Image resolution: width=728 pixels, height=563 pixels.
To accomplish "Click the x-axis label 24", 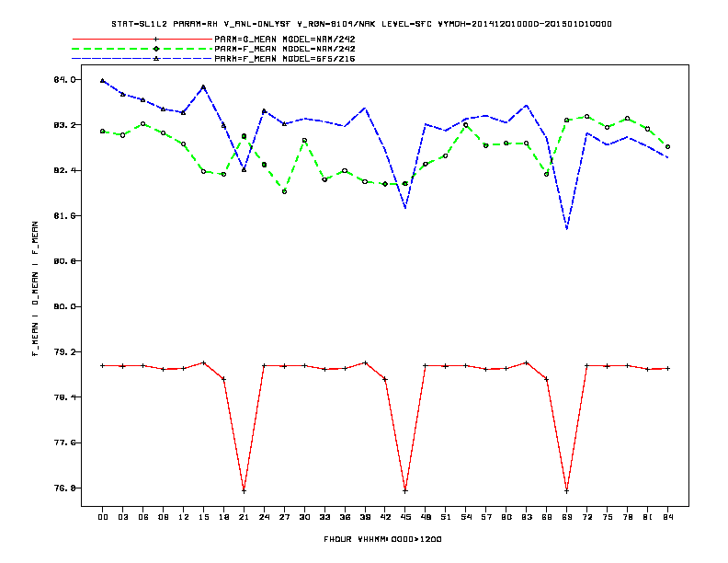I will point(264,517).
